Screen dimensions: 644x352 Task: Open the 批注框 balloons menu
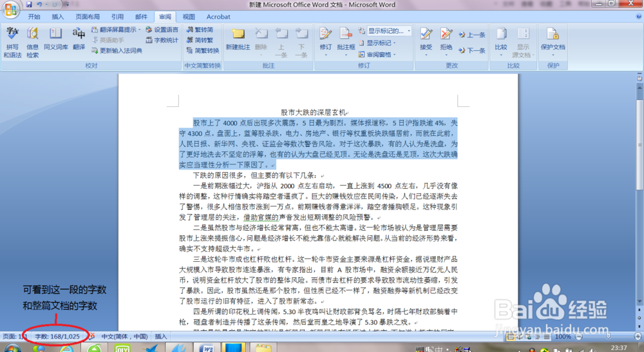(346, 43)
